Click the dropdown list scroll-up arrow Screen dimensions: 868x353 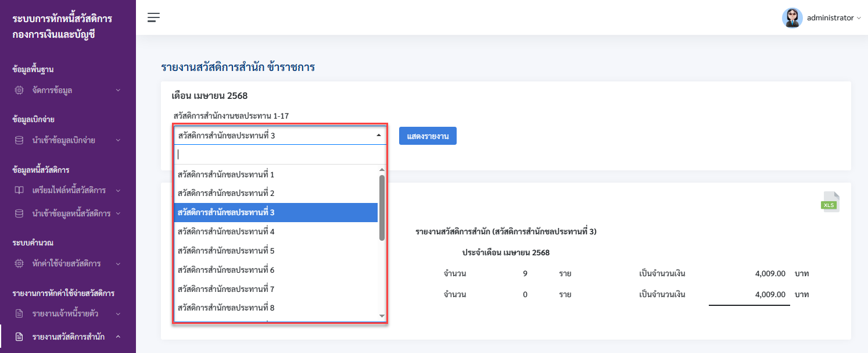(x=382, y=169)
